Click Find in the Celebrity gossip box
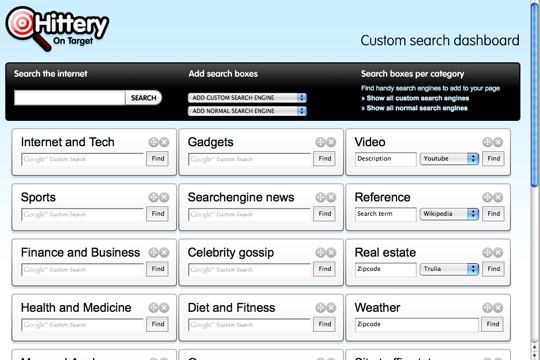 [x=324, y=269]
